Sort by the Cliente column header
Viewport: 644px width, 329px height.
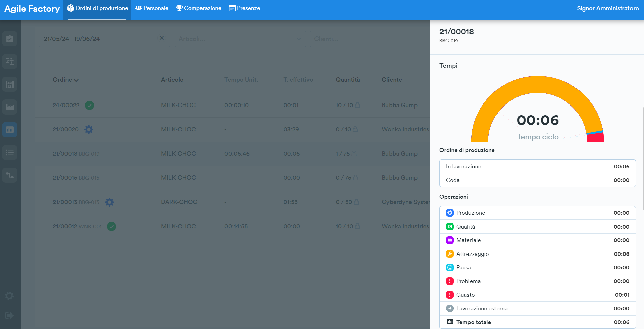pos(392,80)
